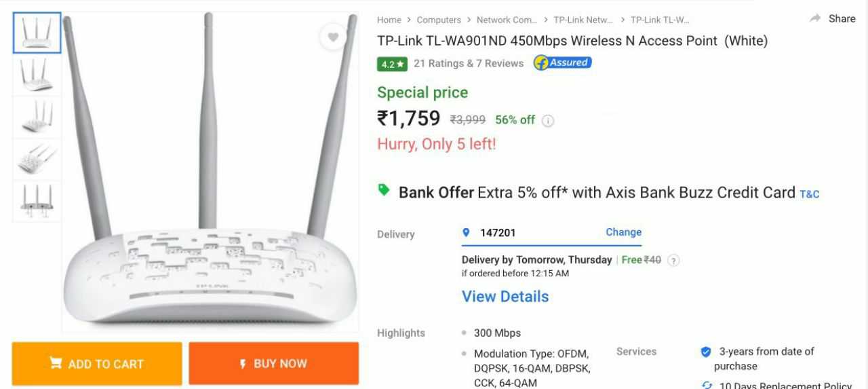Screen dimensions: 868x389
Task: Click BUY NOW button
Action: [274, 363]
